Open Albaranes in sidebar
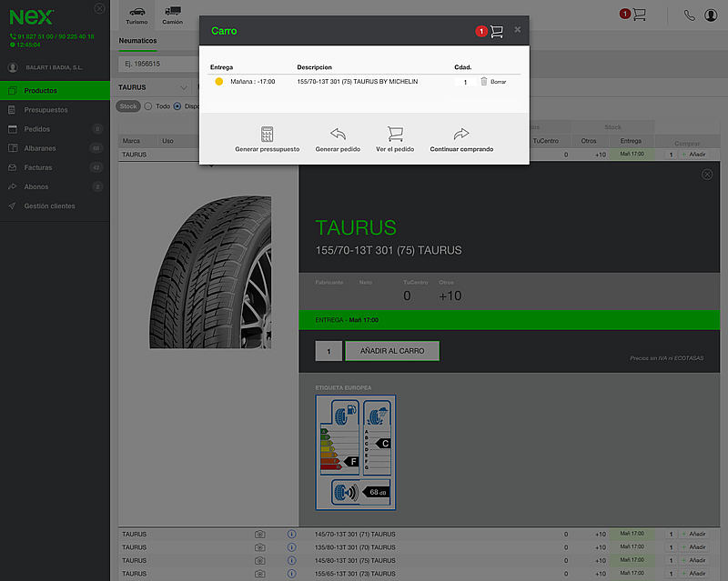728x581 pixels. click(x=55, y=148)
